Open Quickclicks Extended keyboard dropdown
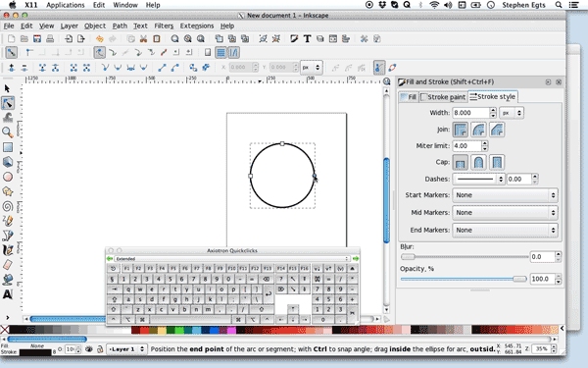The width and height of the screenshot is (588, 368). click(231, 259)
